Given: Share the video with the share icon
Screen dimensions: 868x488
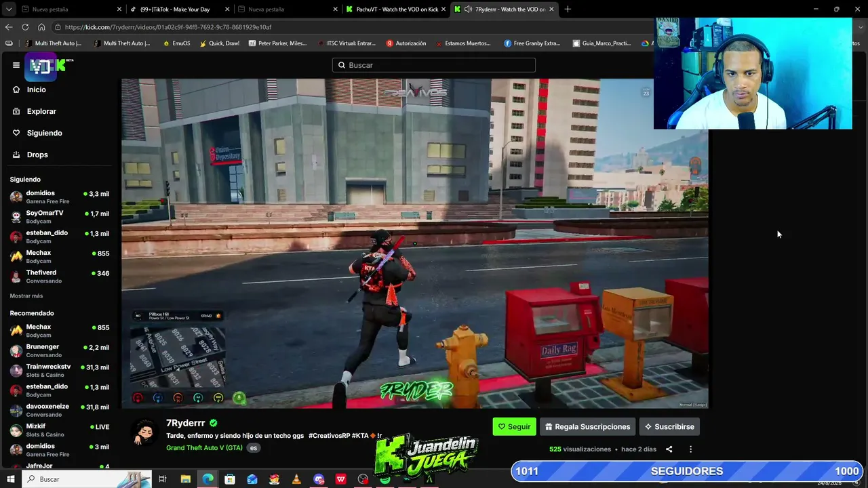Looking at the screenshot, I should pyautogui.click(x=669, y=449).
